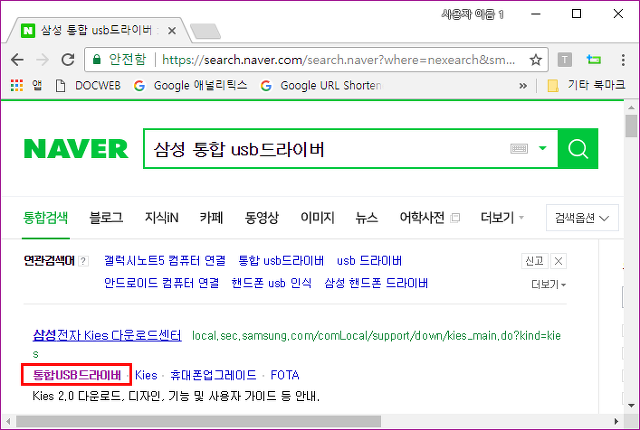Click the vertical scrollbar thumb
640x430 pixels.
click(631, 126)
